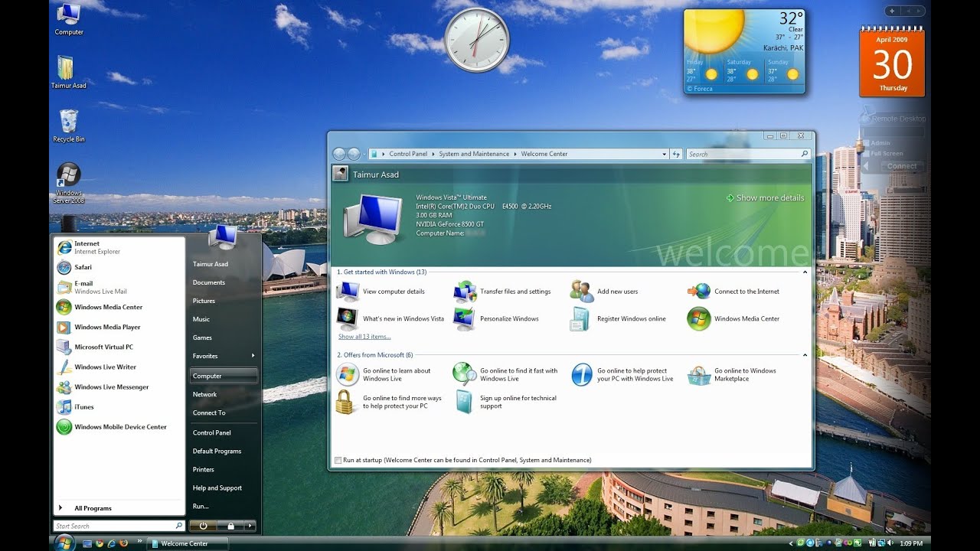Sign up online for technical support
The height and width of the screenshot is (551, 980).
[506, 402]
